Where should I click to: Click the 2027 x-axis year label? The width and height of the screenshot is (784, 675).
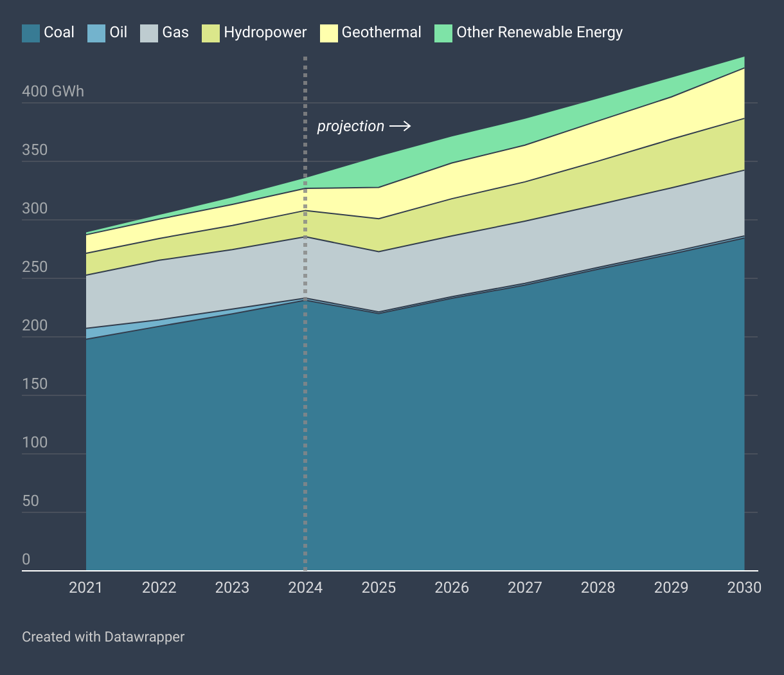point(524,588)
